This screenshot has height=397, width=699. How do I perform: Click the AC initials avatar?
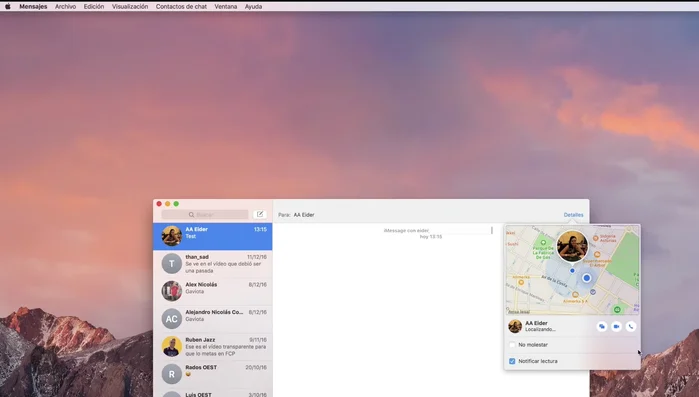(172, 319)
